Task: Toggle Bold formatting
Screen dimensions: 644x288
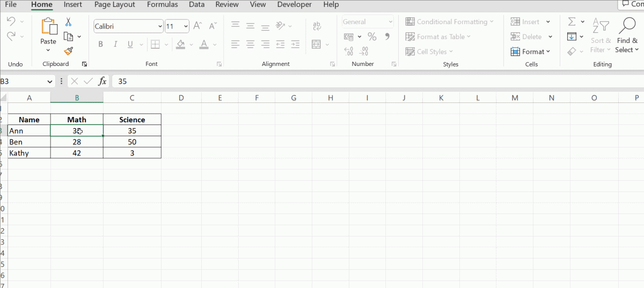Action: pyautogui.click(x=100, y=45)
